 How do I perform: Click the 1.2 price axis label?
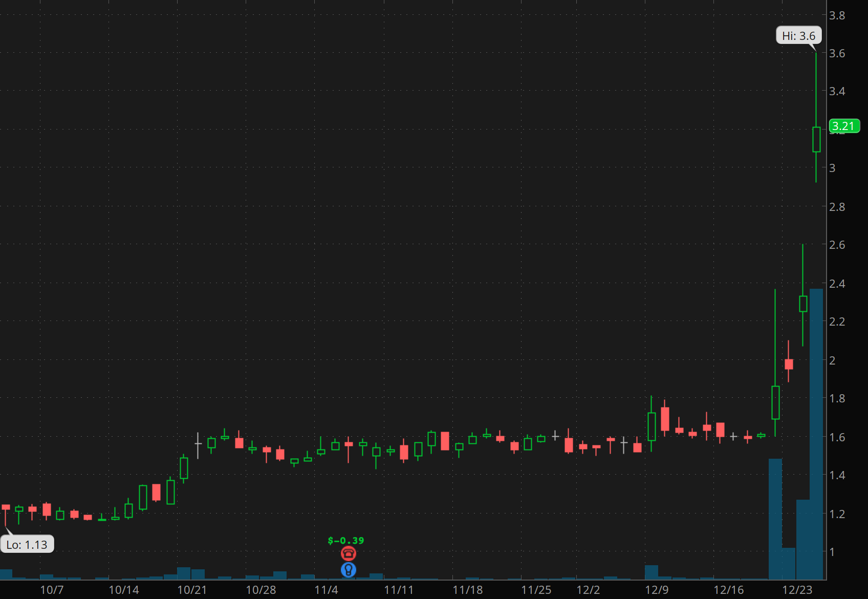(x=837, y=514)
